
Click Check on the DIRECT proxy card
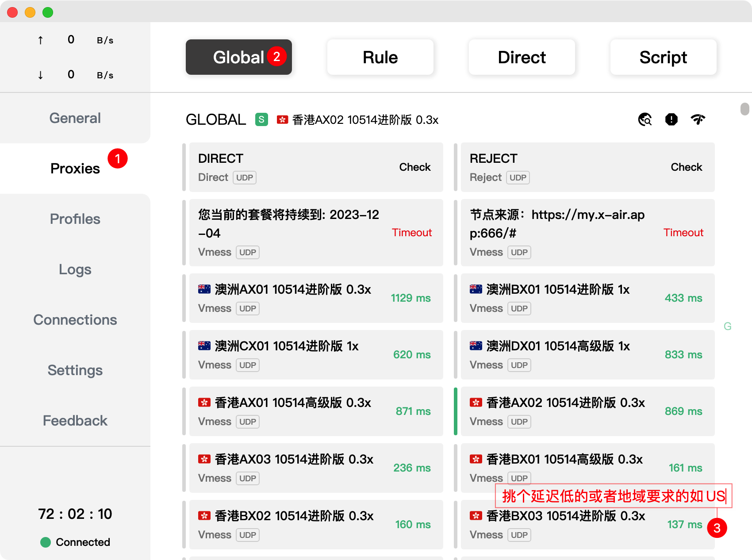coord(414,167)
